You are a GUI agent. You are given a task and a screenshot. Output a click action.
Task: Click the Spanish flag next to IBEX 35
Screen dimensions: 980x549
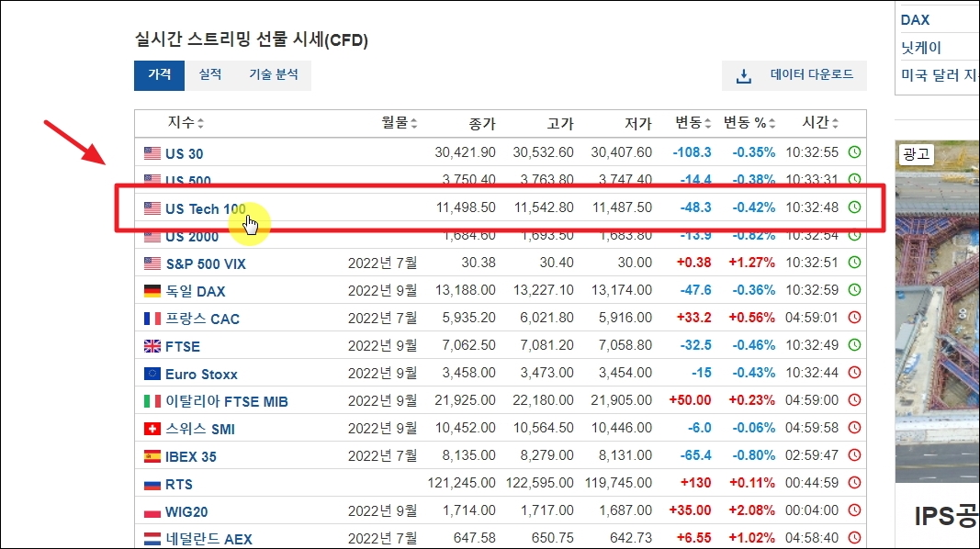click(152, 456)
